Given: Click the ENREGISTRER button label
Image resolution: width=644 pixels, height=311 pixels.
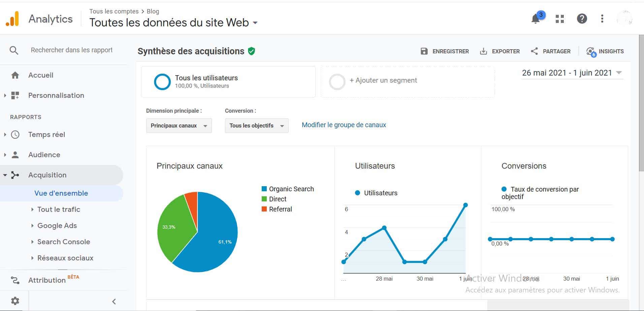Looking at the screenshot, I should coord(451,51).
